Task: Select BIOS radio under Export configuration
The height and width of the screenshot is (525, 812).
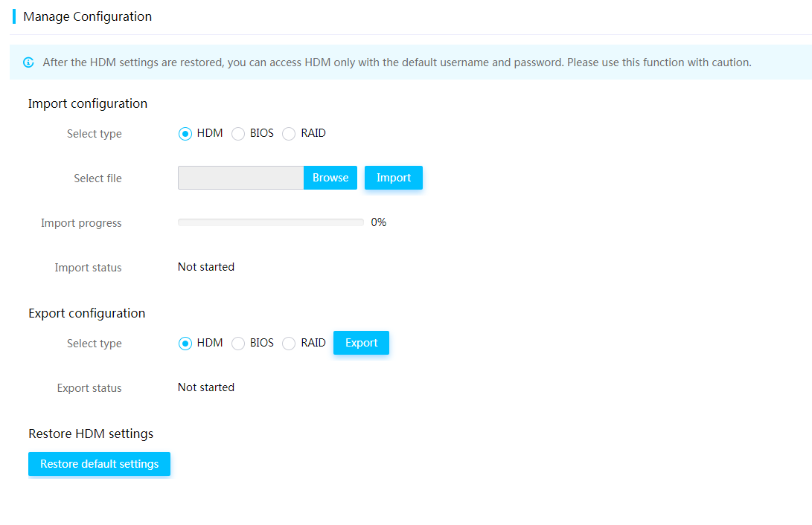Action: (x=237, y=344)
